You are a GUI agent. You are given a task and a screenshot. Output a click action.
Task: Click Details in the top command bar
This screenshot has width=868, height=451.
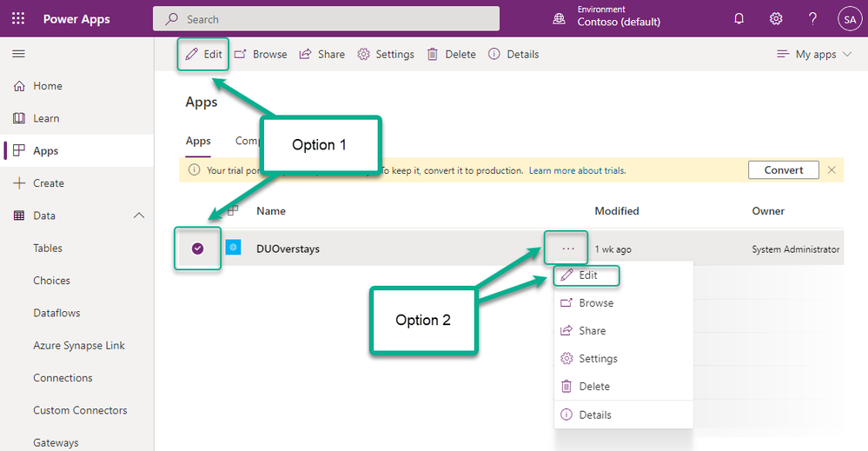click(514, 54)
